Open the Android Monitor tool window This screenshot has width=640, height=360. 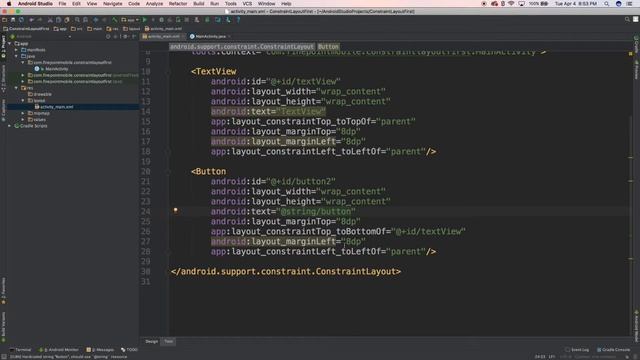(x=58, y=350)
